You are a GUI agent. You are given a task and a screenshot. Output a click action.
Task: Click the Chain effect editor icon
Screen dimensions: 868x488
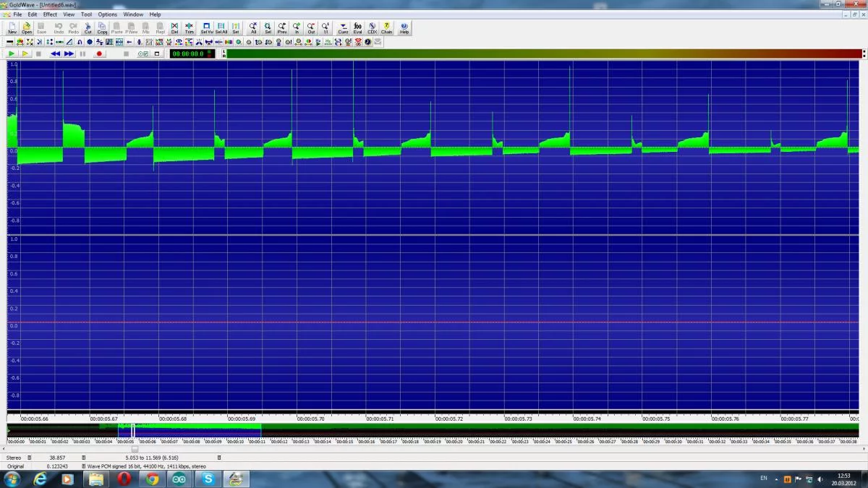[x=387, y=28]
